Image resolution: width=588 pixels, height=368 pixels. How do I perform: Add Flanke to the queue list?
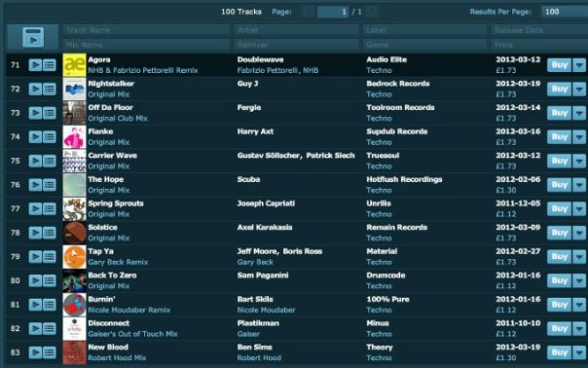click(x=50, y=137)
